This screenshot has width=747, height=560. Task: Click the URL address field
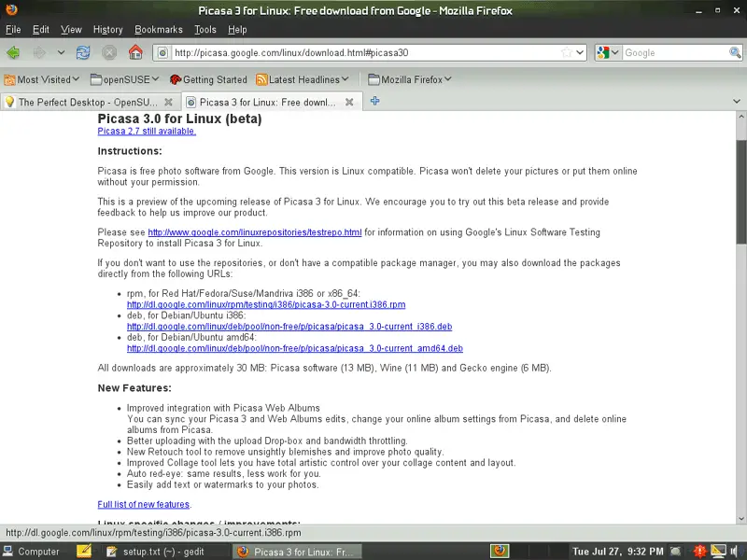click(366, 52)
